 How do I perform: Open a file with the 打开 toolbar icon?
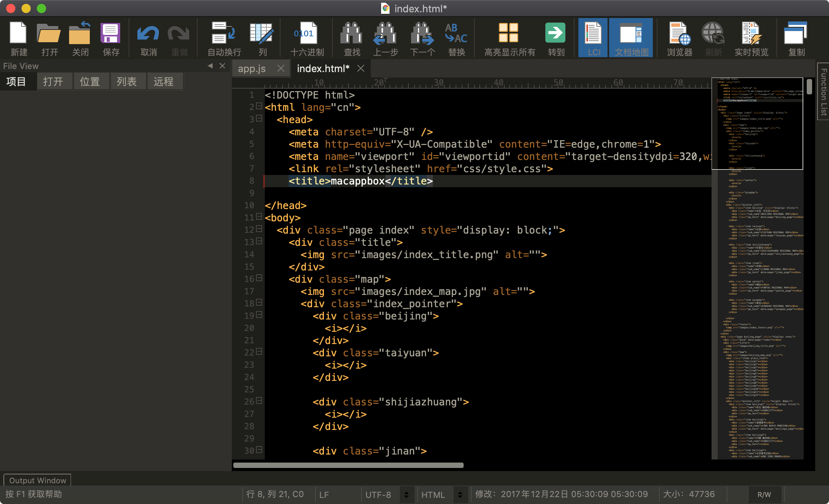coord(49,38)
